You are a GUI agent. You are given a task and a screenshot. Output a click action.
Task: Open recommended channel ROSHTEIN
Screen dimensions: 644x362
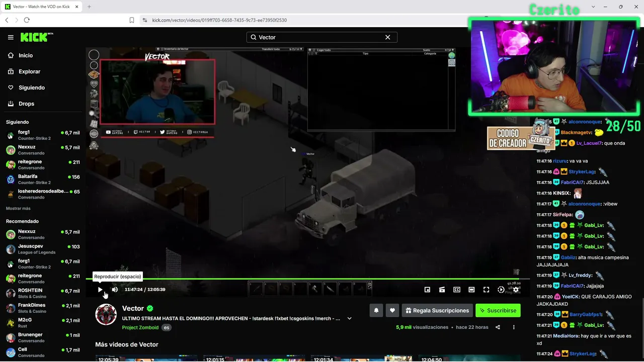[x=43, y=293]
